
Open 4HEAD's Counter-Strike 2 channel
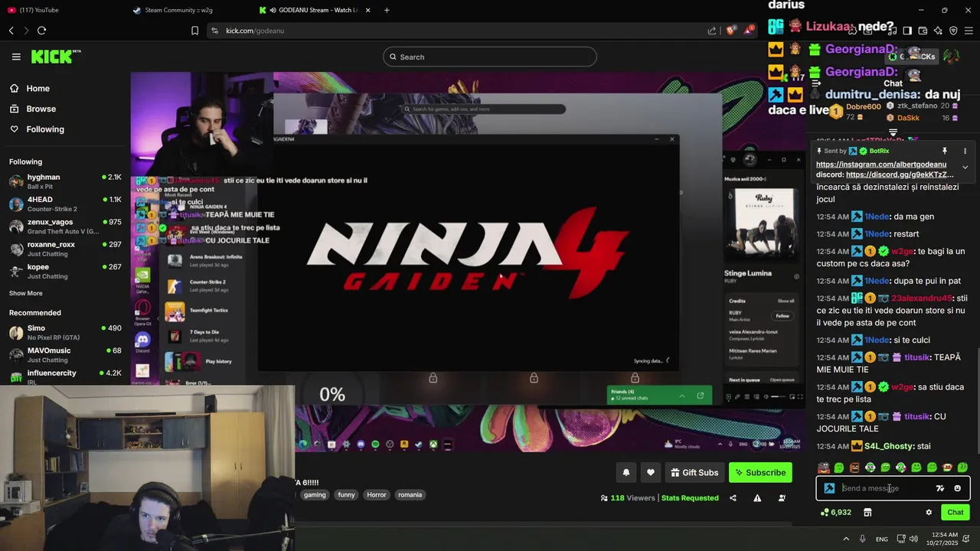coord(65,204)
